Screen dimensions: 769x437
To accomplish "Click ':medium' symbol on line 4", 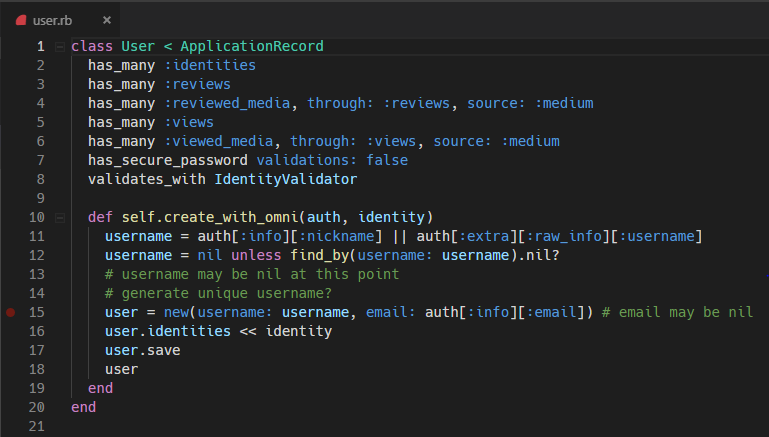I will (564, 103).
